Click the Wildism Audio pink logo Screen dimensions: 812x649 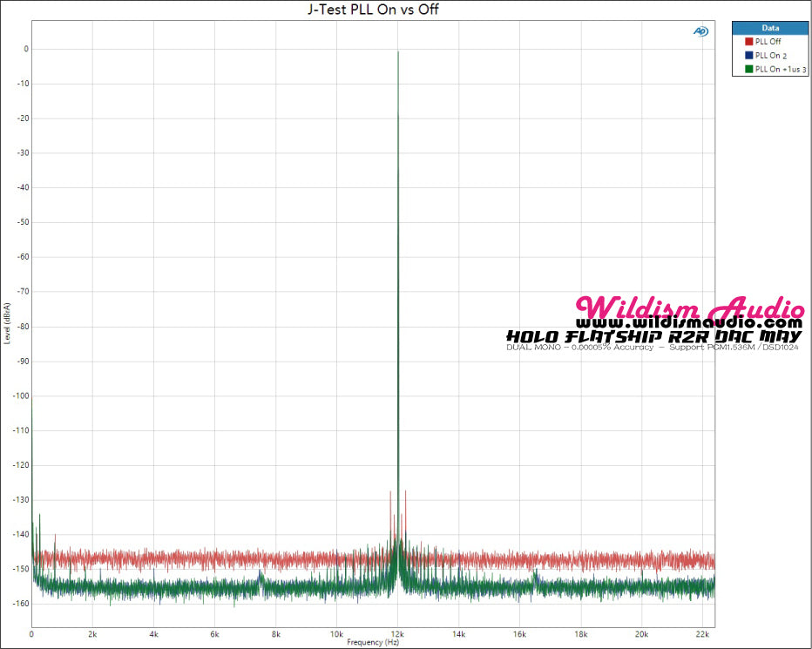690,309
